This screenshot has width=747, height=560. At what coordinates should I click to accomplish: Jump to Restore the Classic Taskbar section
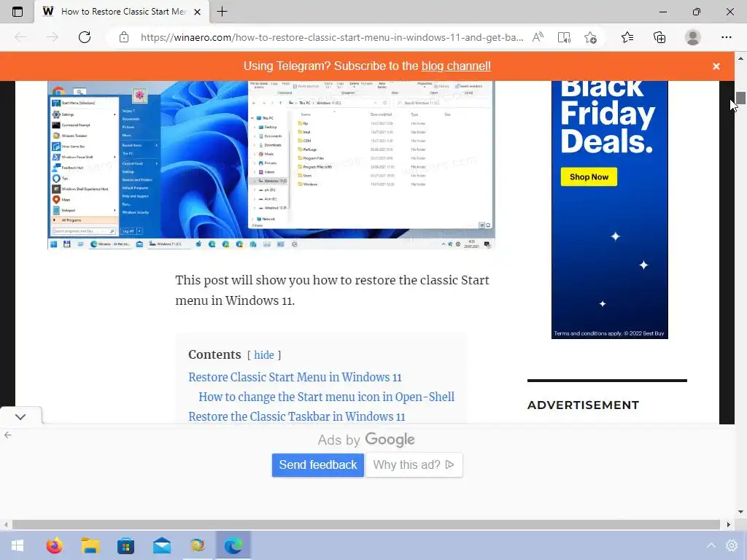pyautogui.click(x=296, y=416)
